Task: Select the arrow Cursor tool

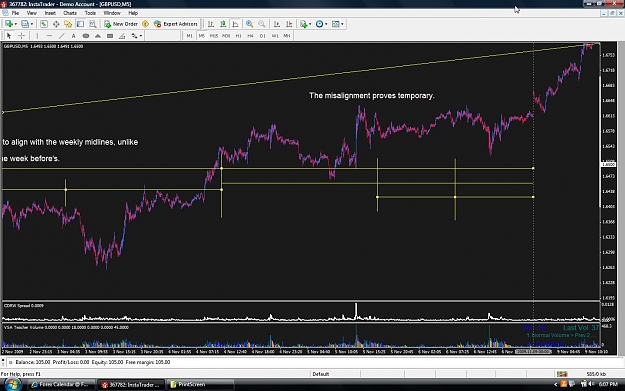Action: 9,36
